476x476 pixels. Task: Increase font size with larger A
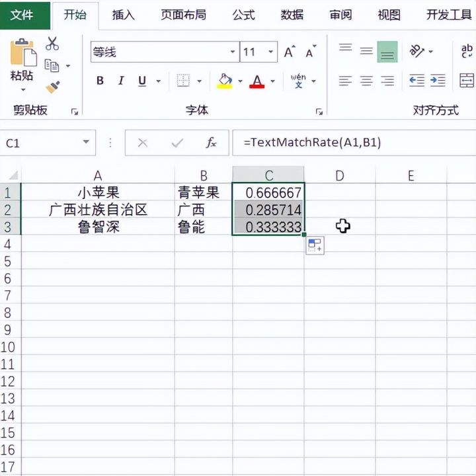click(x=290, y=52)
